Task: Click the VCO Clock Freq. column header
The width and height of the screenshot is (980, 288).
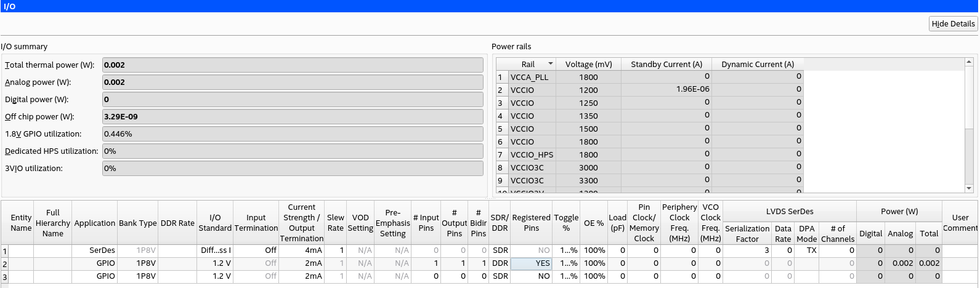Action: point(710,223)
